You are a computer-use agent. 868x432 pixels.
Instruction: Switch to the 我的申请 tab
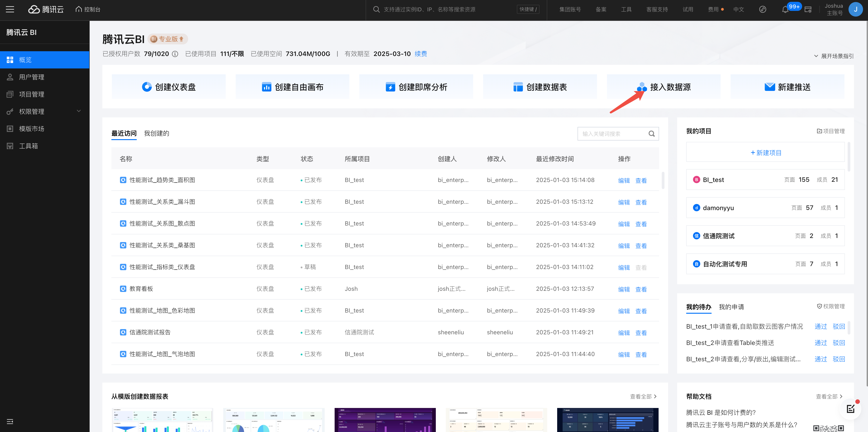point(731,307)
